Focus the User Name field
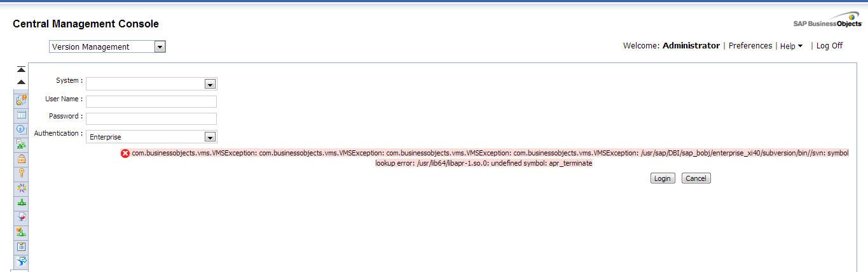Screen dimensions: 868x272 click(x=151, y=101)
